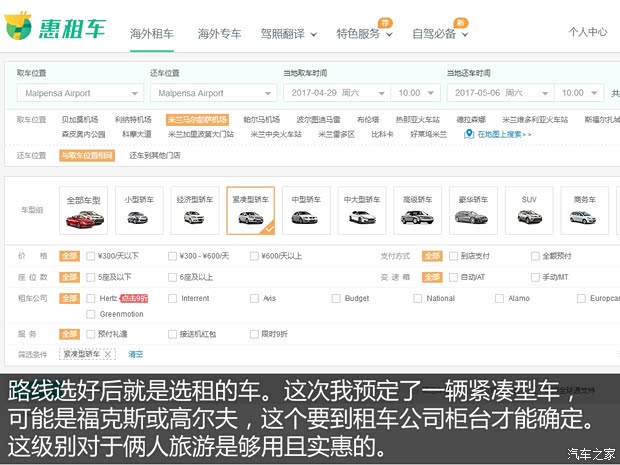Check ¥300/天以下 price filter
This screenshot has height=465, width=620.
[x=91, y=256]
